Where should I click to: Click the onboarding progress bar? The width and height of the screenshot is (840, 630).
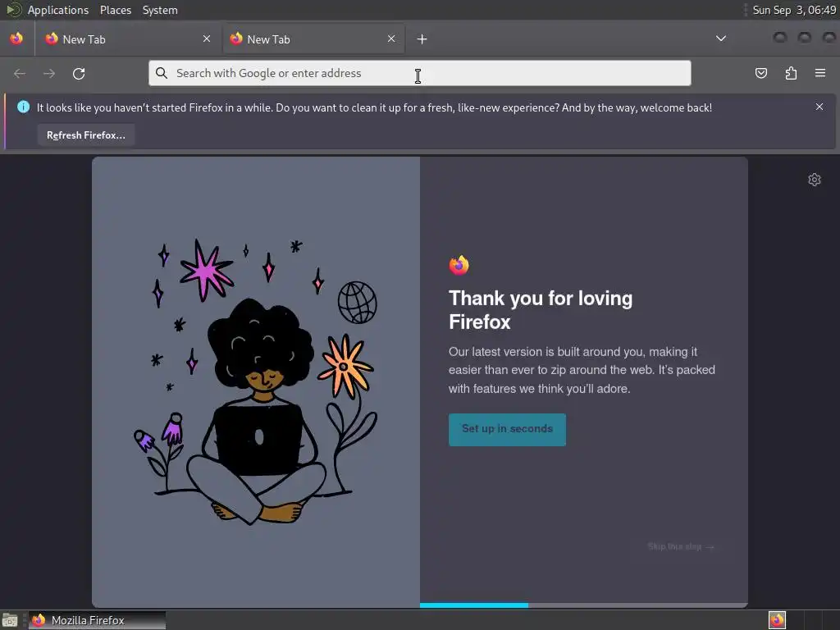583,605
